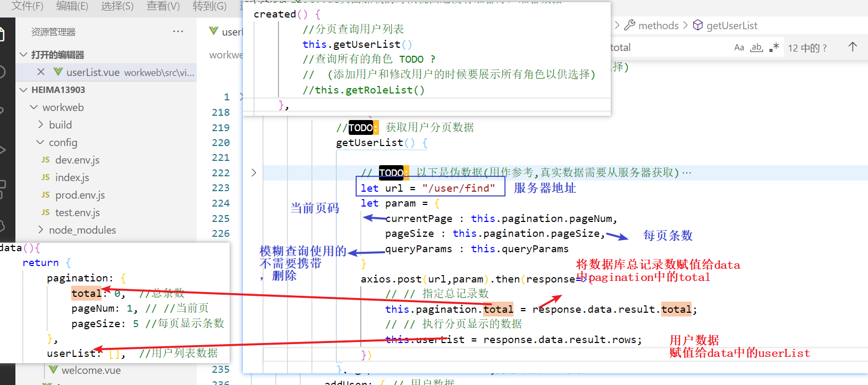The width and height of the screenshot is (868, 385).
Task: Open Explorer view in activity bar
Action: pyautogui.click(x=2, y=35)
